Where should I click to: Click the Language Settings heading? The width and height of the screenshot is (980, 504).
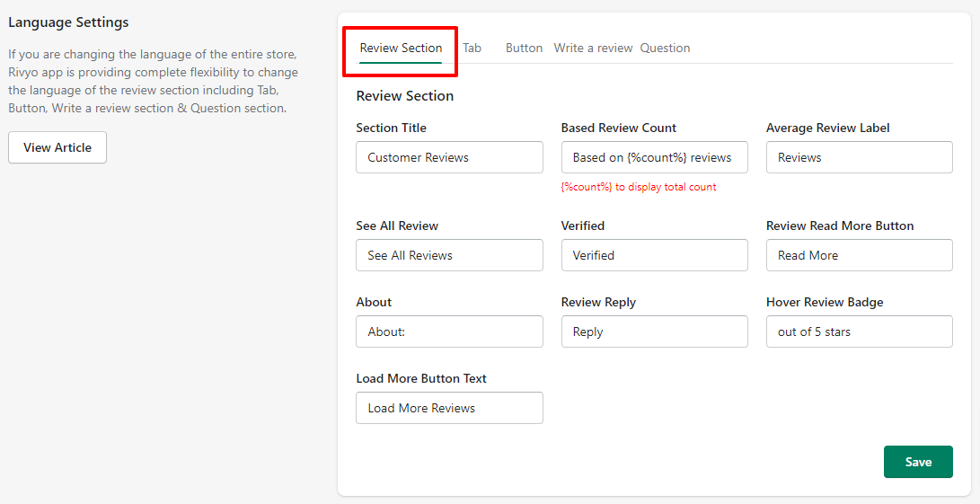(69, 22)
